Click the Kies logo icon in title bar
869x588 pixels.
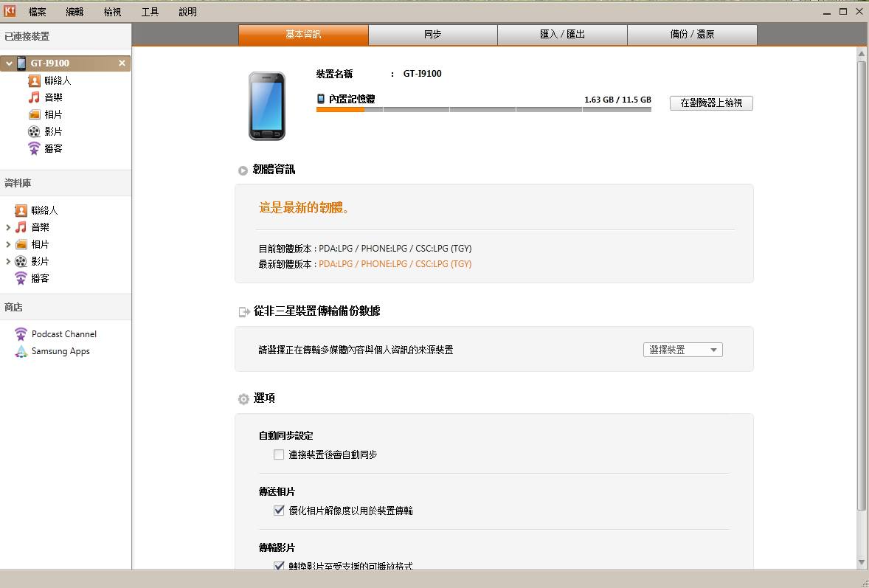pyautogui.click(x=10, y=11)
